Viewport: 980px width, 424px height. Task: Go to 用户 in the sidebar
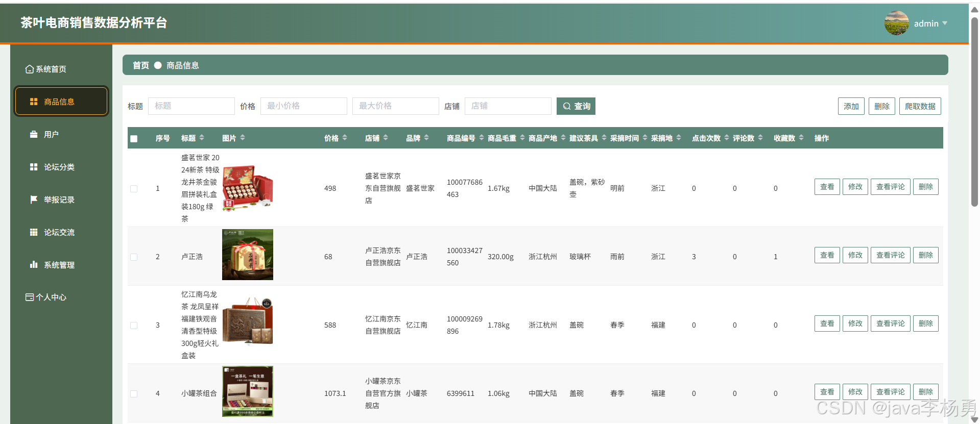click(61, 134)
